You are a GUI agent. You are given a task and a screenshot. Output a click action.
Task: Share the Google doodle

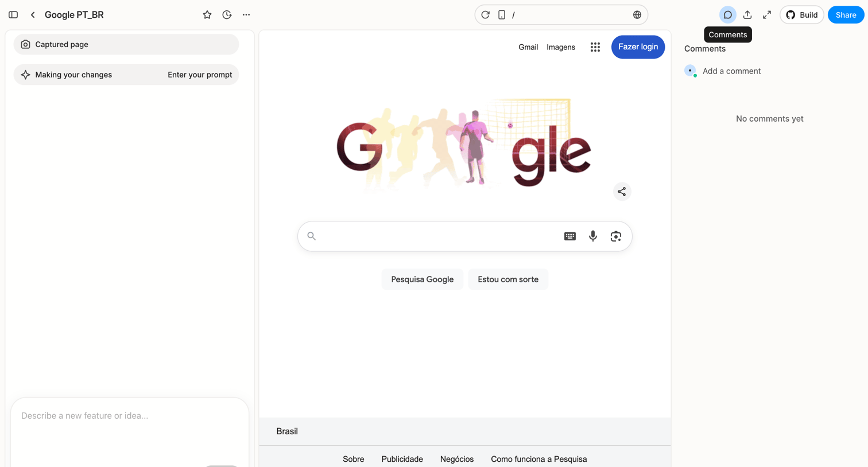[622, 192]
